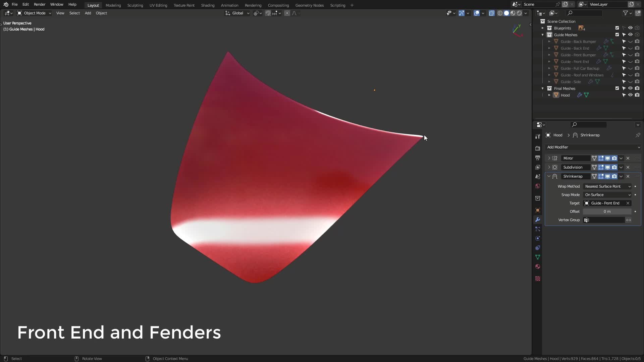Invert the vertex group influence
The width and height of the screenshot is (644, 362).
[x=629, y=220]
